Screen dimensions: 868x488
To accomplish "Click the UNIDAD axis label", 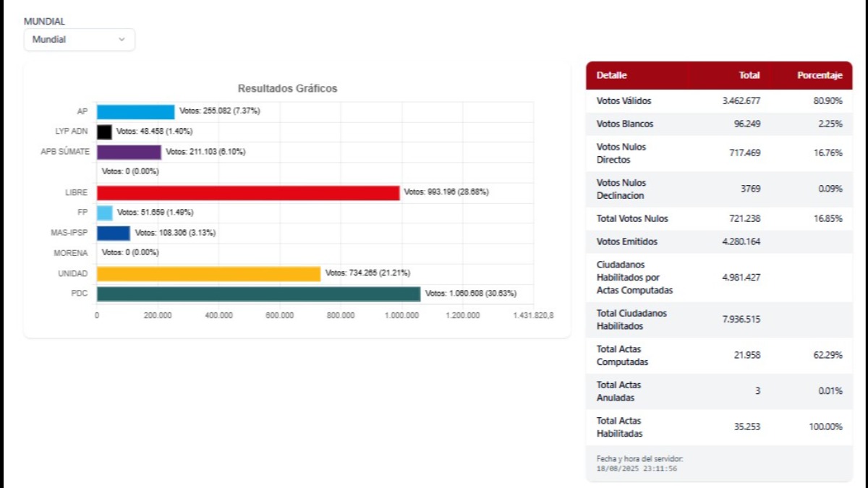I will click(x=73, y=273).
